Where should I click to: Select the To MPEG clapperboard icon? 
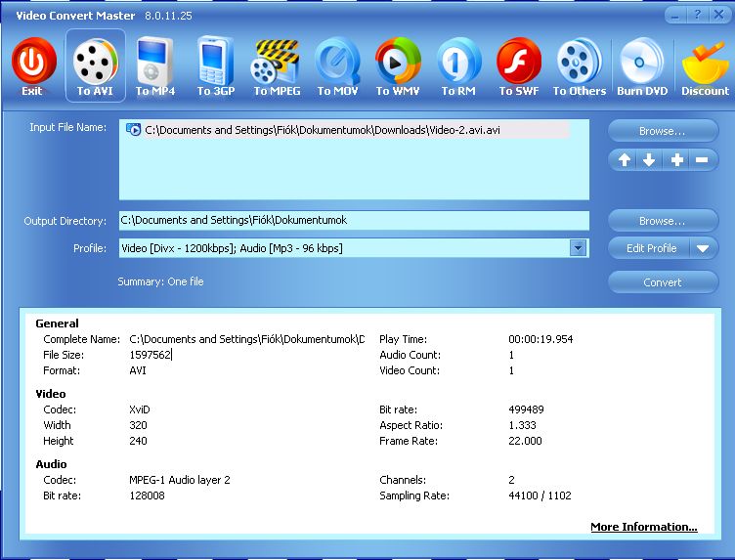[x=276, y=62]
